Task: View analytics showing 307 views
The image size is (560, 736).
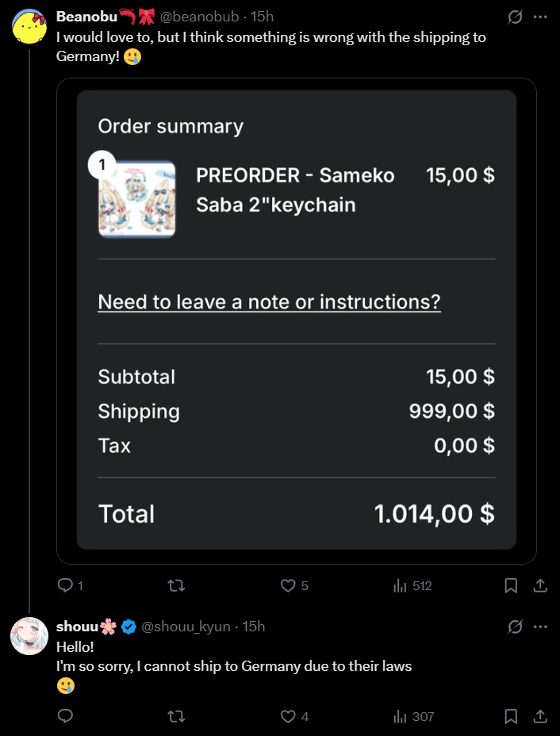Action: (x=401, y=716)
